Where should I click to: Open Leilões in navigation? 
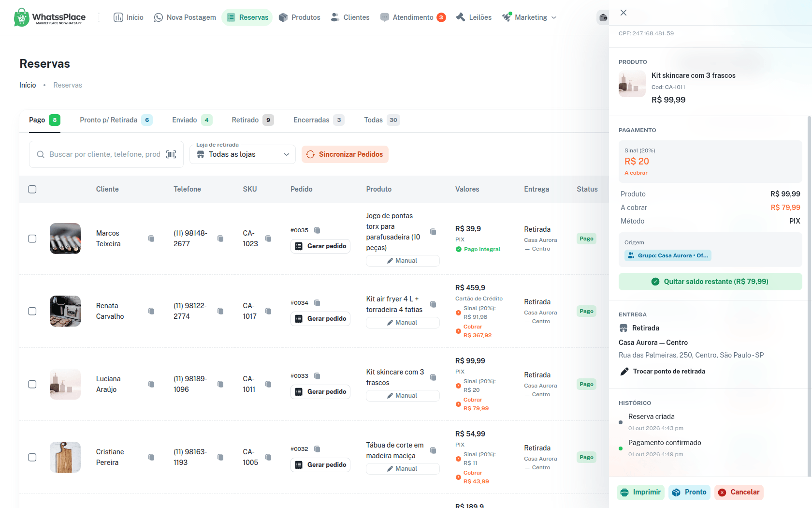point(474,17)
